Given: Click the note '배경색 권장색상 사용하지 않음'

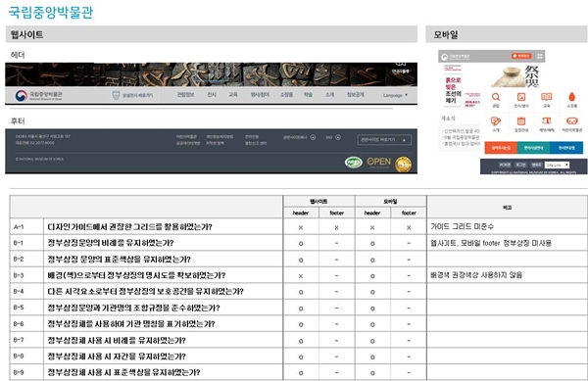Looking at the screenshot, I should 476,275.
